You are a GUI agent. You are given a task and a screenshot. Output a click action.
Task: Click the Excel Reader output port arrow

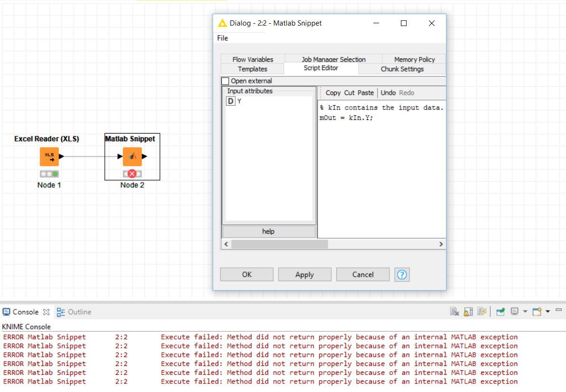tap(61, 156)
